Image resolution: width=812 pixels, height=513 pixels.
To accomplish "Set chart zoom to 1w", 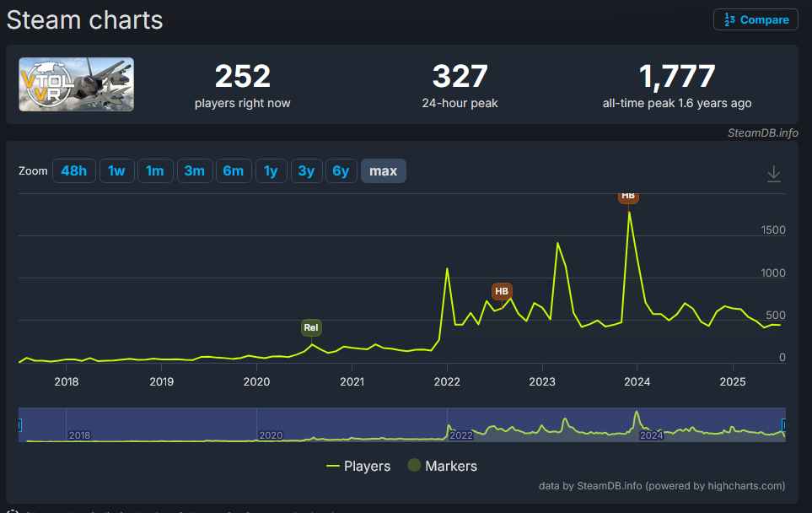I will pyautogui.click(x=117, y=171).
